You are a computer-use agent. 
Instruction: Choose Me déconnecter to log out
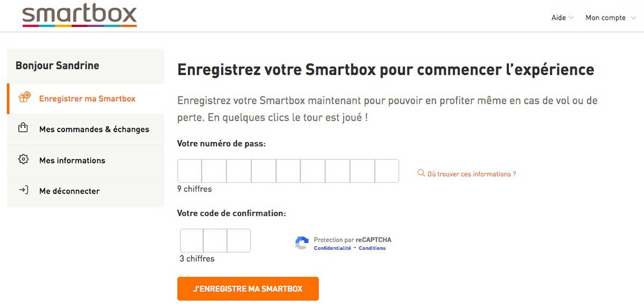coord(69,191)
